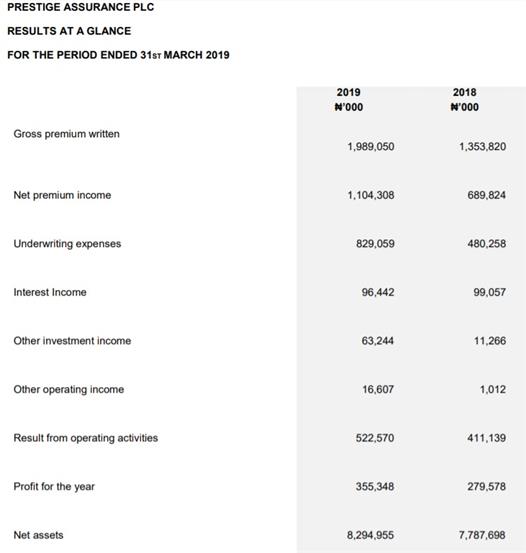Select the 99,057 interest income figure
This screenshot has height=553, width=526.
(490, 292)
